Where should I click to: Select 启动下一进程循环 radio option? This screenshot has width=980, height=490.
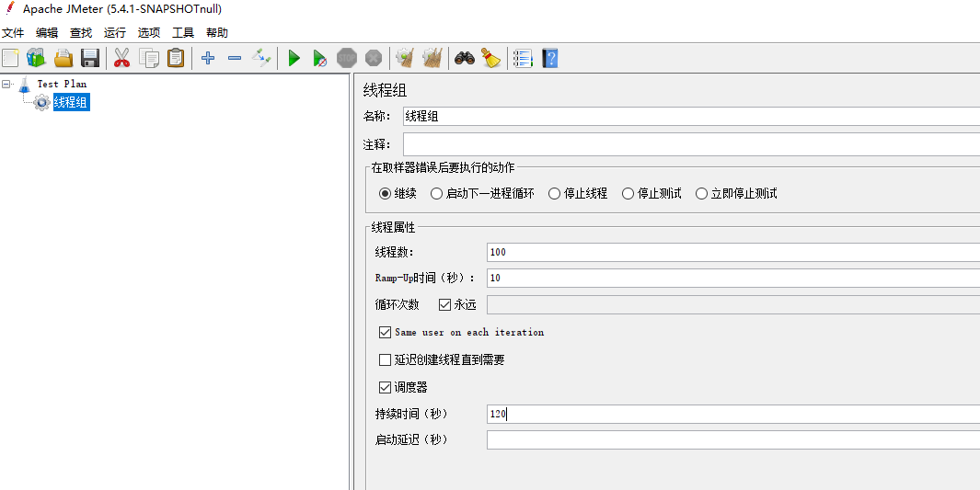[436, 193]
